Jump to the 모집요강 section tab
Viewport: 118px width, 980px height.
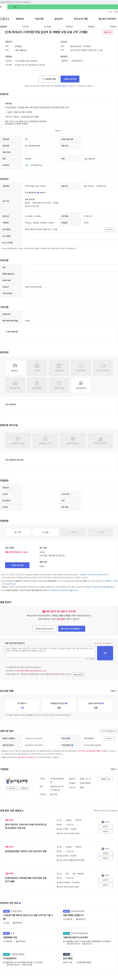(x=3, y=27)
